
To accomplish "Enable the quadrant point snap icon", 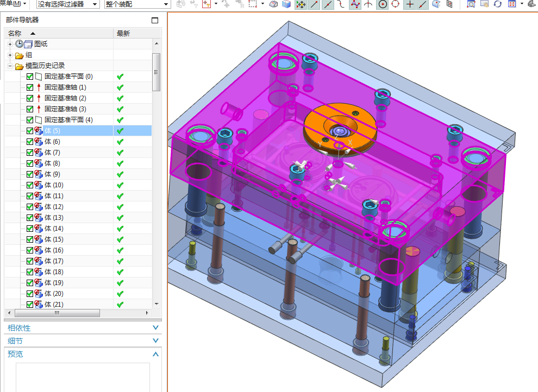I will click(x=395, y=4).
